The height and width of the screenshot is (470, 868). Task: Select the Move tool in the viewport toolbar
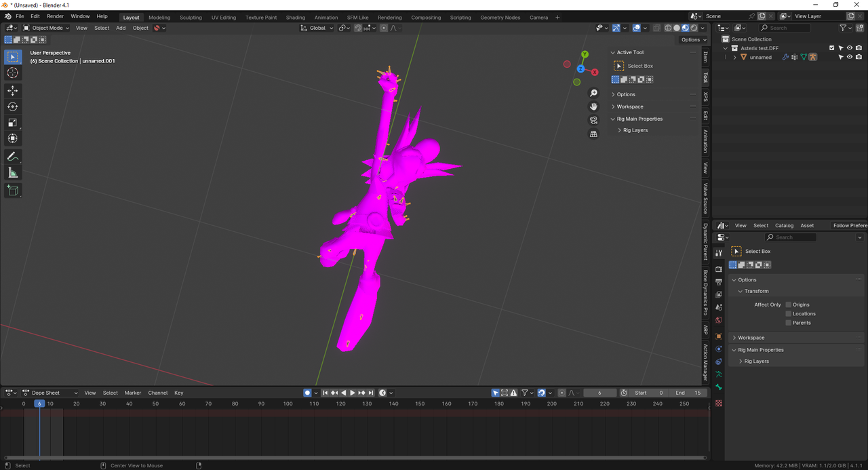tap(13, 90)
